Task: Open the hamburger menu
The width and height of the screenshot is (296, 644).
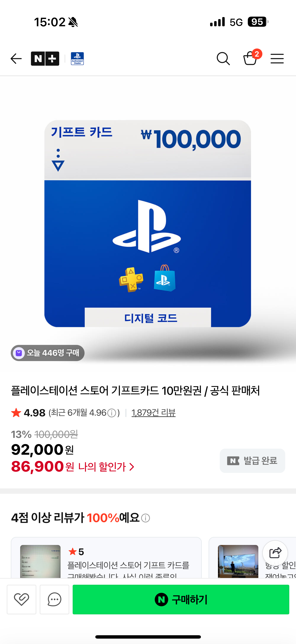Action: pyautogui.click(x=277, y=59)
